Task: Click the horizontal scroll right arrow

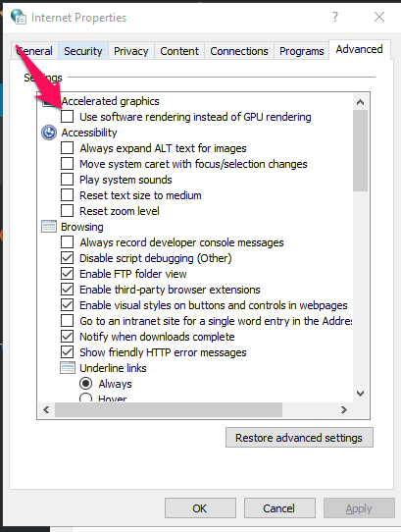Action: point(344,410)
